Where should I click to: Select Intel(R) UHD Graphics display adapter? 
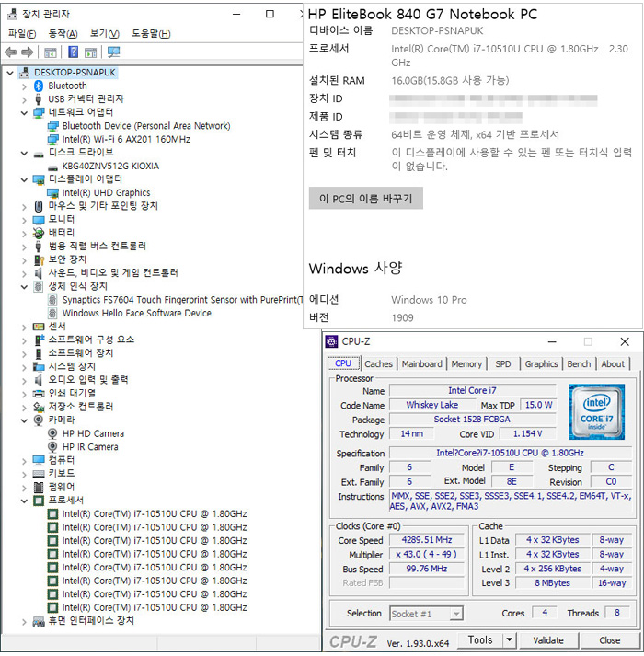point(106,193)
